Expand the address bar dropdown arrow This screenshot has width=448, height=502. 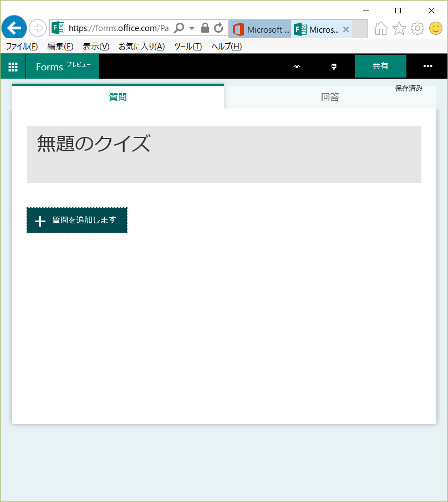point(192,28)
